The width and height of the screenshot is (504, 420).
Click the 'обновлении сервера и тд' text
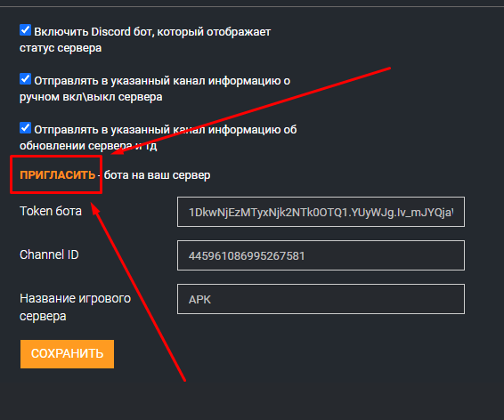pyautogui.click(x=88, y=146)
